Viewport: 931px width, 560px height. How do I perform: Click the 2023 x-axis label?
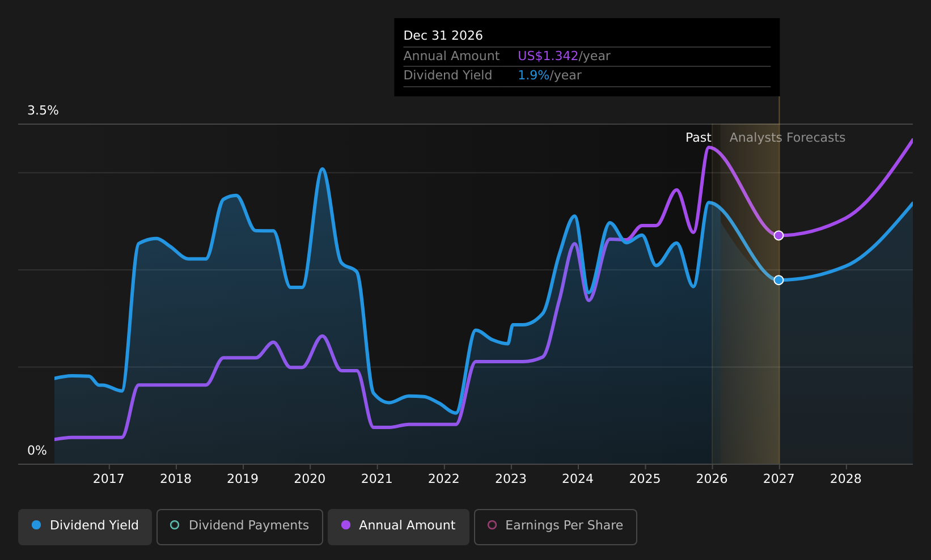[511, 479]
